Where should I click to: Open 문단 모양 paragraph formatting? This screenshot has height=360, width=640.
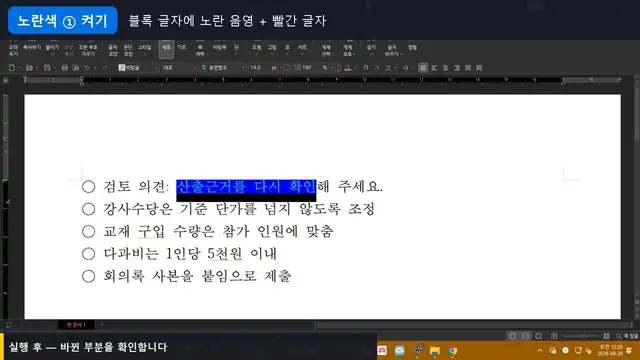(x=128, y=50)
